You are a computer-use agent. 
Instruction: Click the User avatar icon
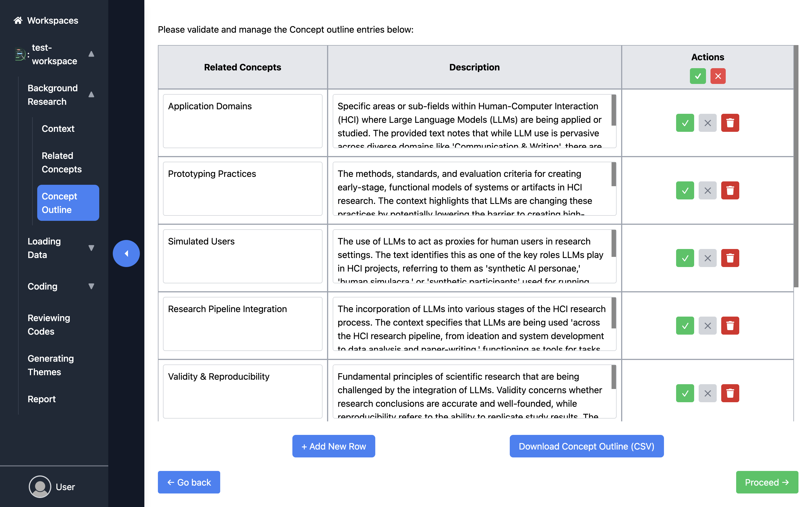pyautogui.click(x=39, y=486)
